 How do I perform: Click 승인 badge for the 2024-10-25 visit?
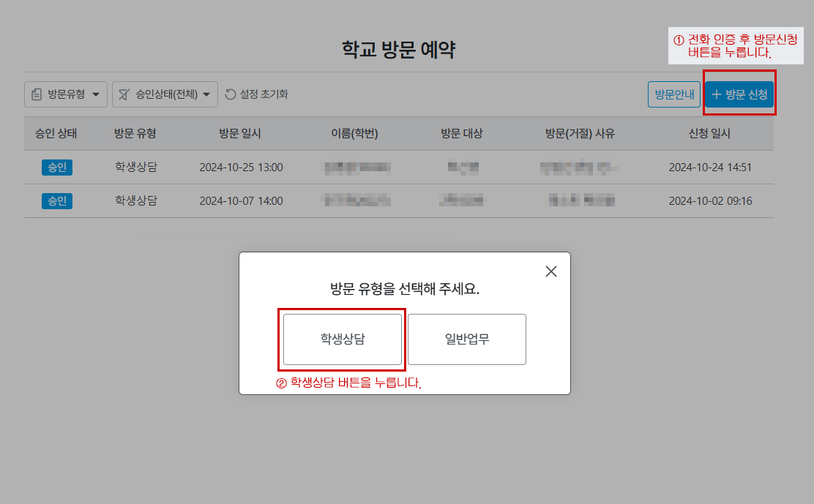[x=56, y=168]
